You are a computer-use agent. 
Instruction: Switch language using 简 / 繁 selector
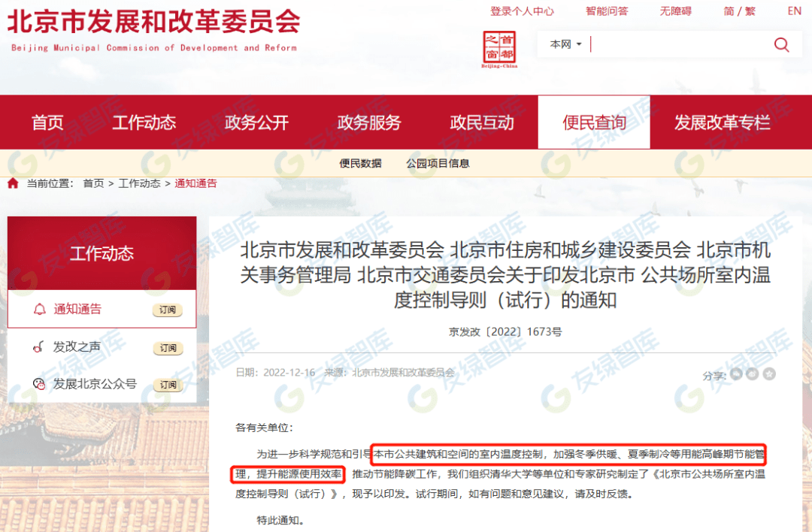739,11
